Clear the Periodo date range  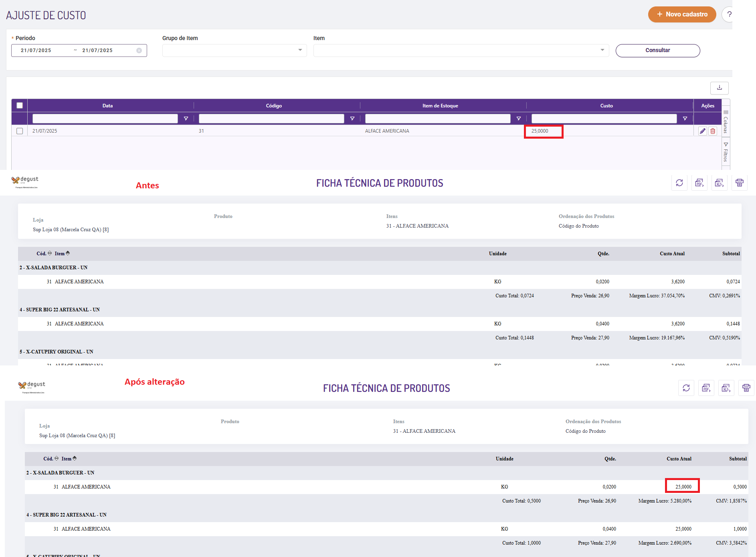[139, 50]
